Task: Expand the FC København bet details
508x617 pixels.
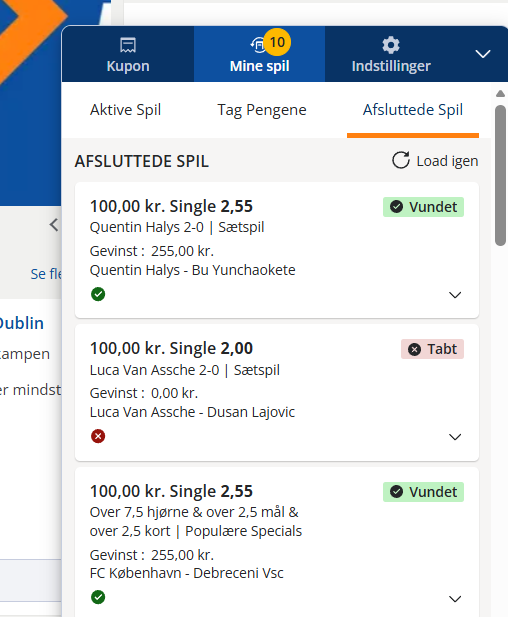Action: [x=455, y=599]
